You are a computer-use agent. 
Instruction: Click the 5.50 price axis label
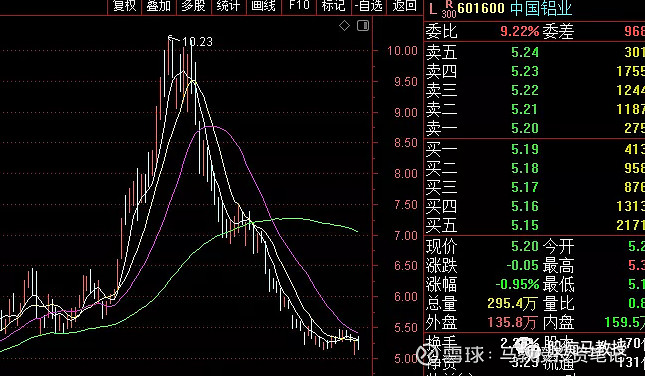[x=406, y=328]
